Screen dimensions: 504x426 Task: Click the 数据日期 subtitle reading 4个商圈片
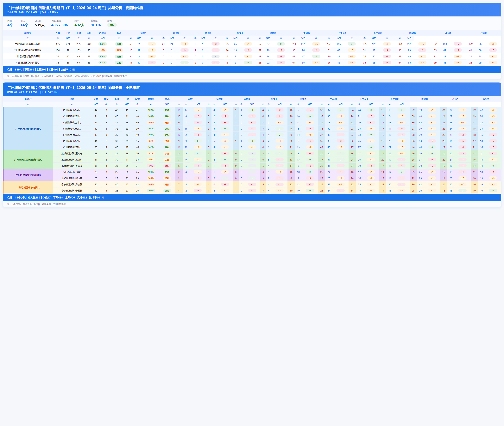pos(33,12)
